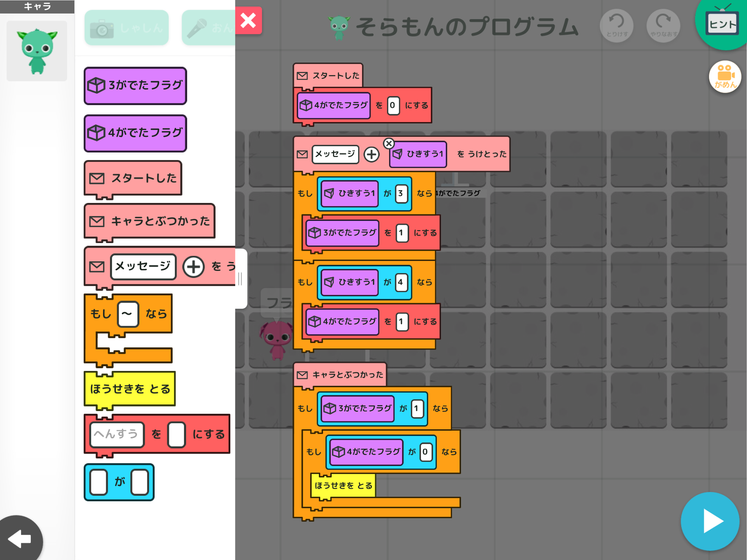Click the undo とりけす icon

coord(617,26)
